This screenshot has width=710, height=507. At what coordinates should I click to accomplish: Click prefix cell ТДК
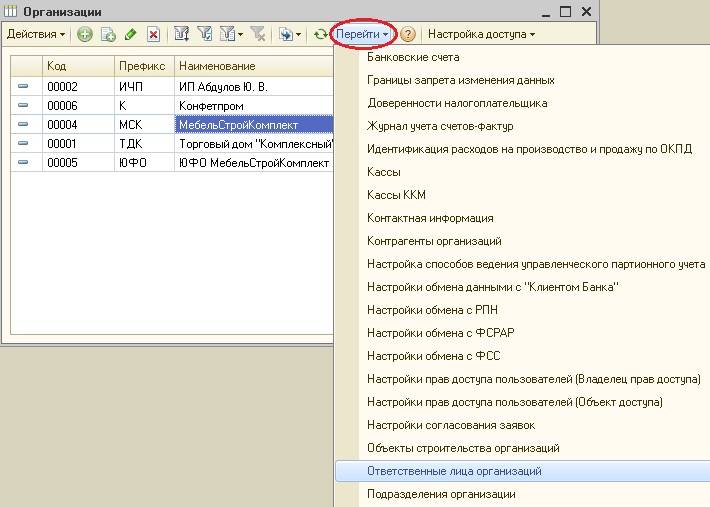coord(144,143)
